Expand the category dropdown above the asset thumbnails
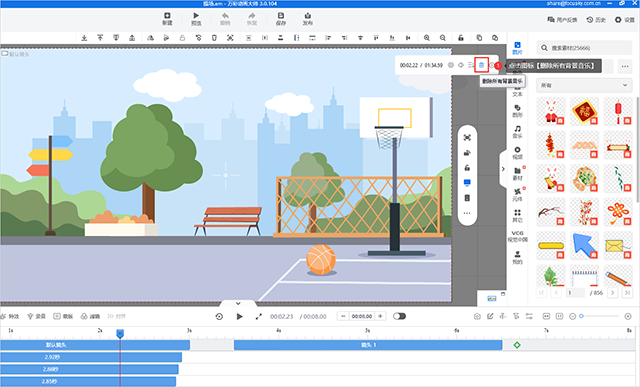The width and height of the screenshot is (640, 387). click(584, 85)
